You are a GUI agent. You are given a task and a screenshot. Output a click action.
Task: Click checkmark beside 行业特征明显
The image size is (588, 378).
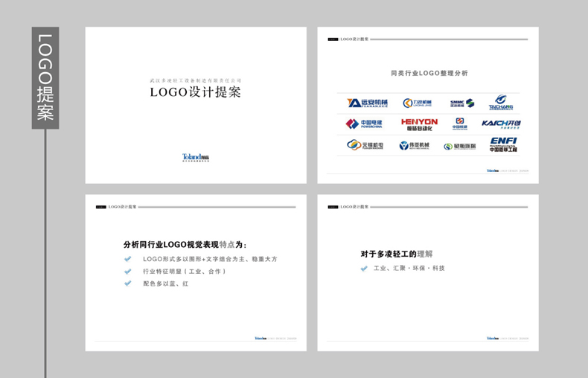pyautogui.click(x=128, y=272)
